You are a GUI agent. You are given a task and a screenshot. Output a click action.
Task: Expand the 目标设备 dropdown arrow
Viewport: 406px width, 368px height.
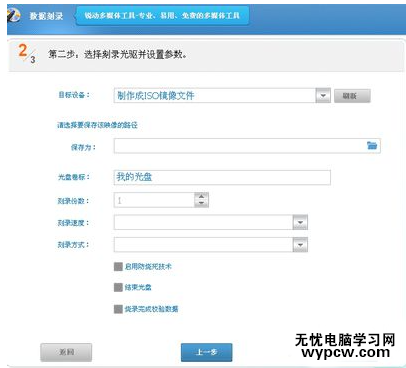tap(323, 96)
